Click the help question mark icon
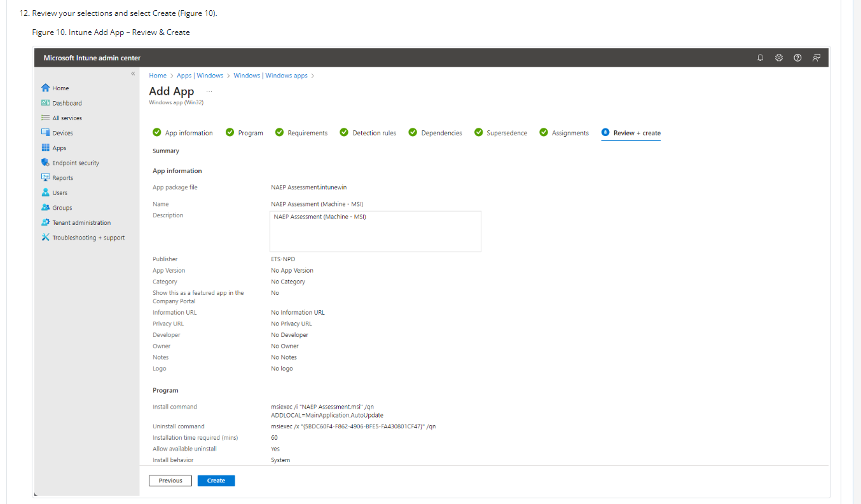Image resolution: width=861 pixels, height=504 pixels. click(x=797, y=58)
